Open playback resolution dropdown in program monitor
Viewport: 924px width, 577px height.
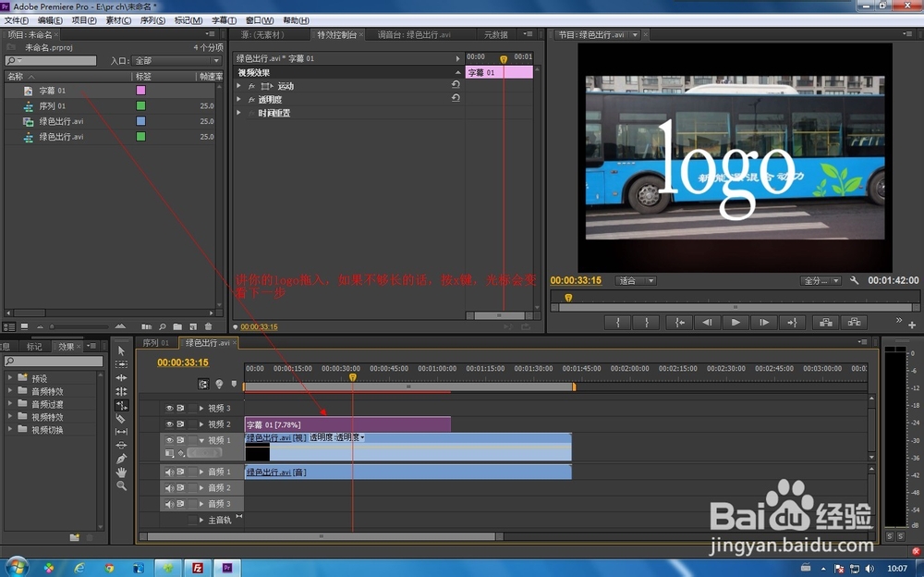(821, 281)
